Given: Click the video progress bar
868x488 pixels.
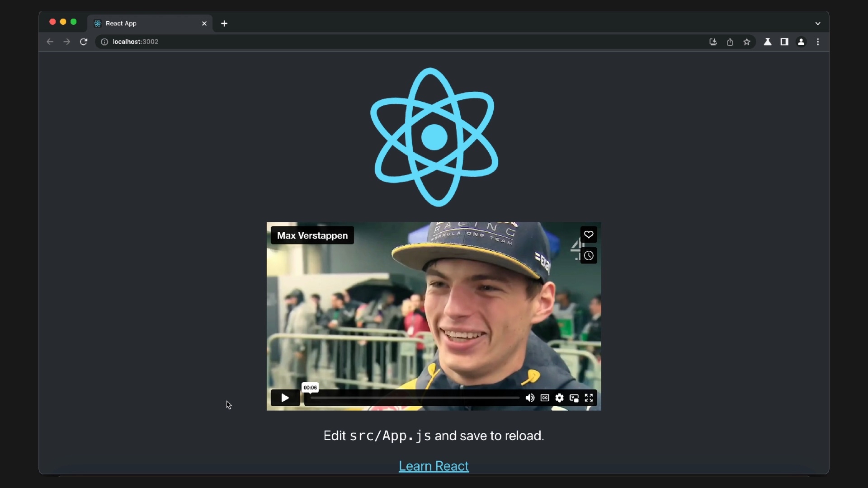Looking at the screenshot, I should point(415,398).
